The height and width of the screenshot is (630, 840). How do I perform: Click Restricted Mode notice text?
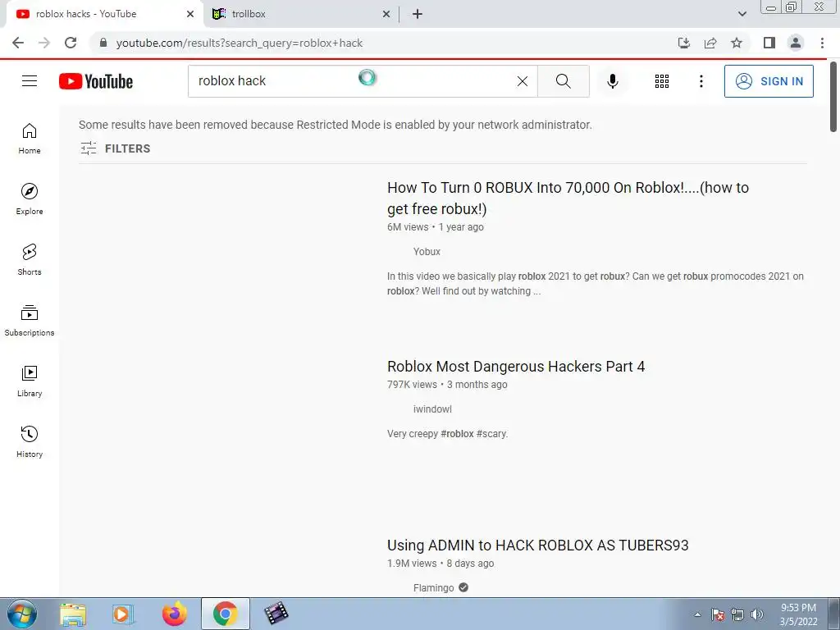point(336,125)
